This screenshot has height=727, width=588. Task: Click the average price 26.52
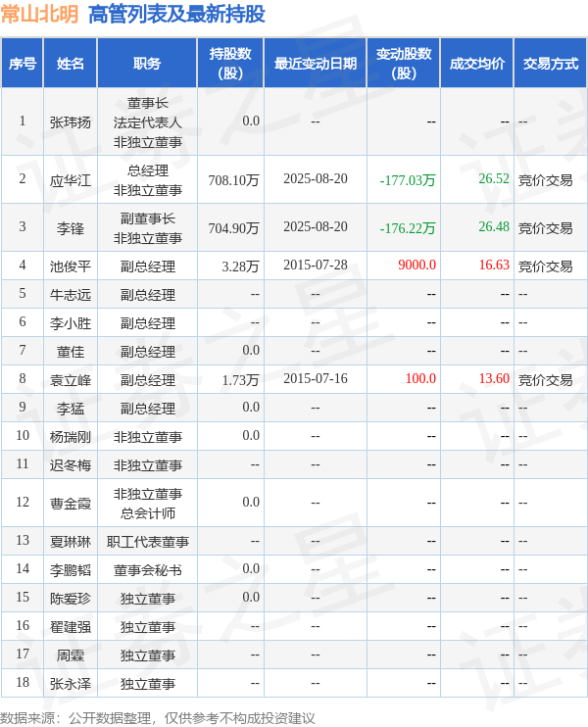(x=494, y=179)
